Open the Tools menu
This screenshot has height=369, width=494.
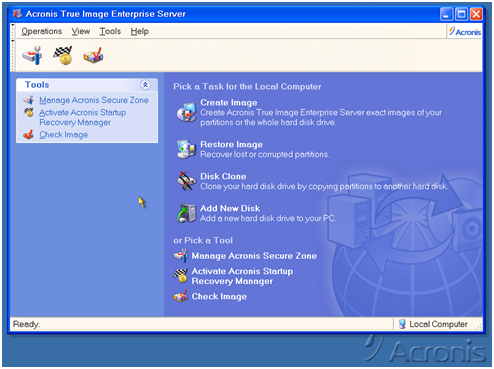pyautogui.click(x=110, y=31)
